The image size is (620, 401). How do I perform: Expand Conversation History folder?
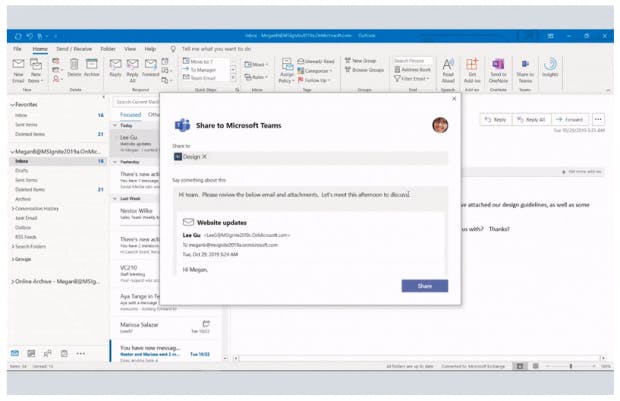point(13,208)
